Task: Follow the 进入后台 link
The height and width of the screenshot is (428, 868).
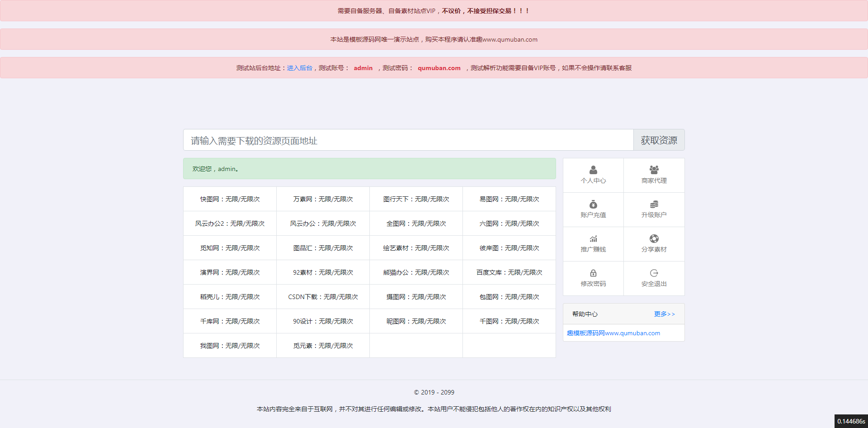Action: click(x=299, y=68)
